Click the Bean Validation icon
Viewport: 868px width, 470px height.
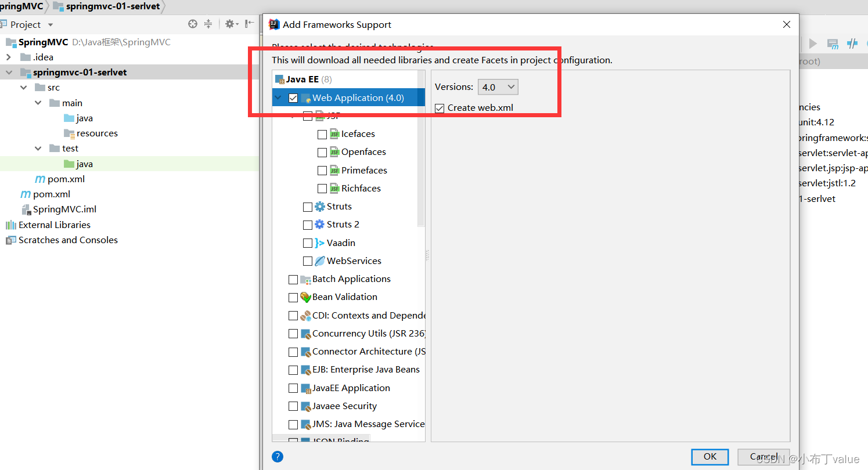(x=305, y=297)
